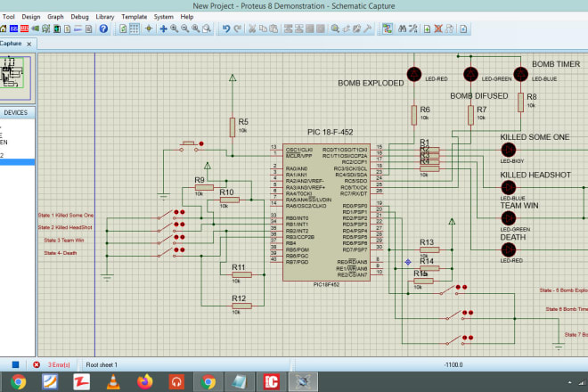Screen dimensions: 588x392
Task: Cut the selection with scissors icon
Action: [252, 29]
